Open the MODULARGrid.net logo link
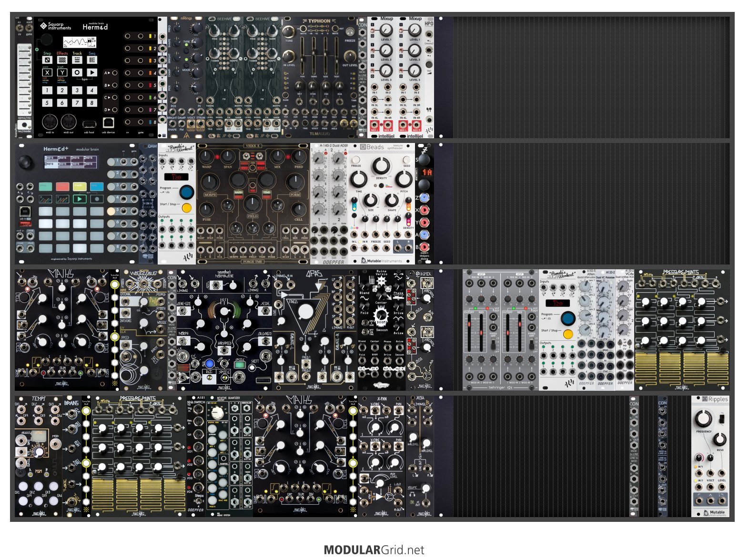This screenshot has height=560, width=749. tap(374, 550)
